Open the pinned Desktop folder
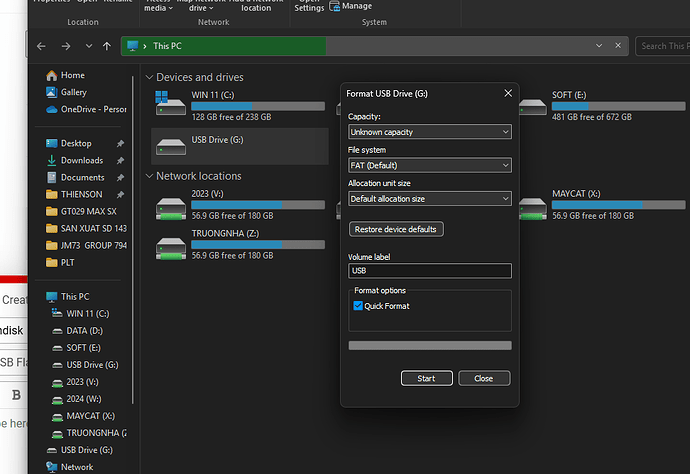 tap(69, 143)
